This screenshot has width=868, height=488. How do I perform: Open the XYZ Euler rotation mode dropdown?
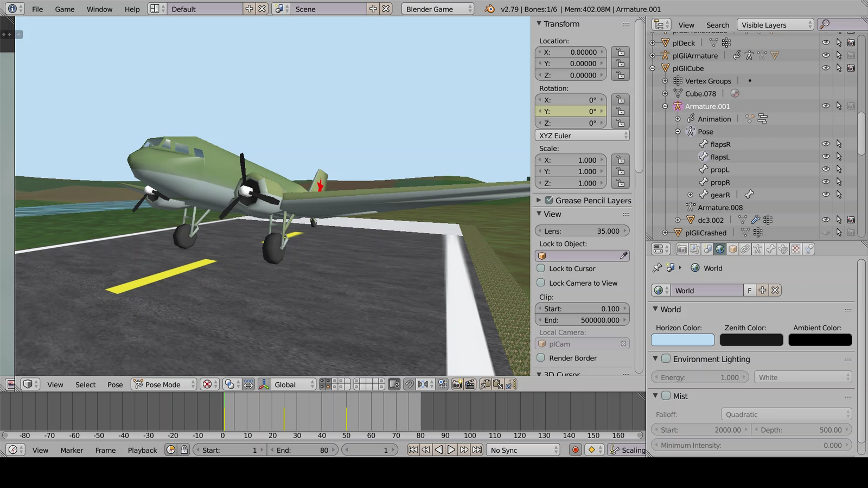[582, 136]
